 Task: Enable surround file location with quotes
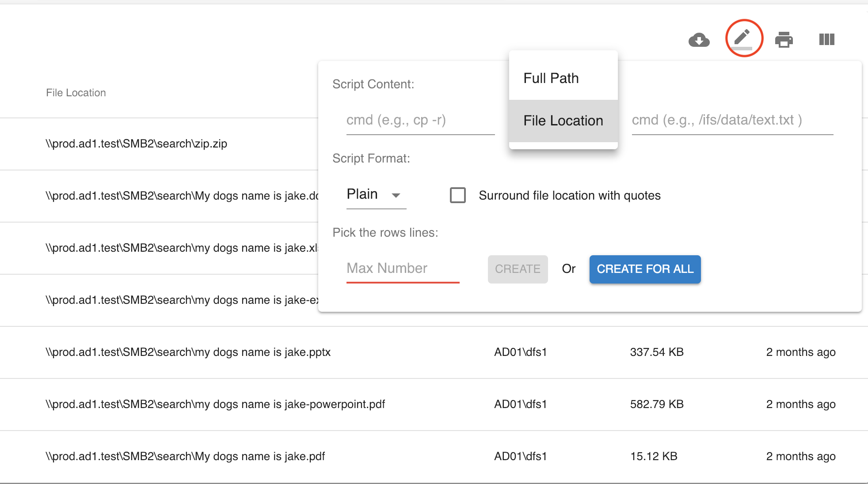[457, 195]
